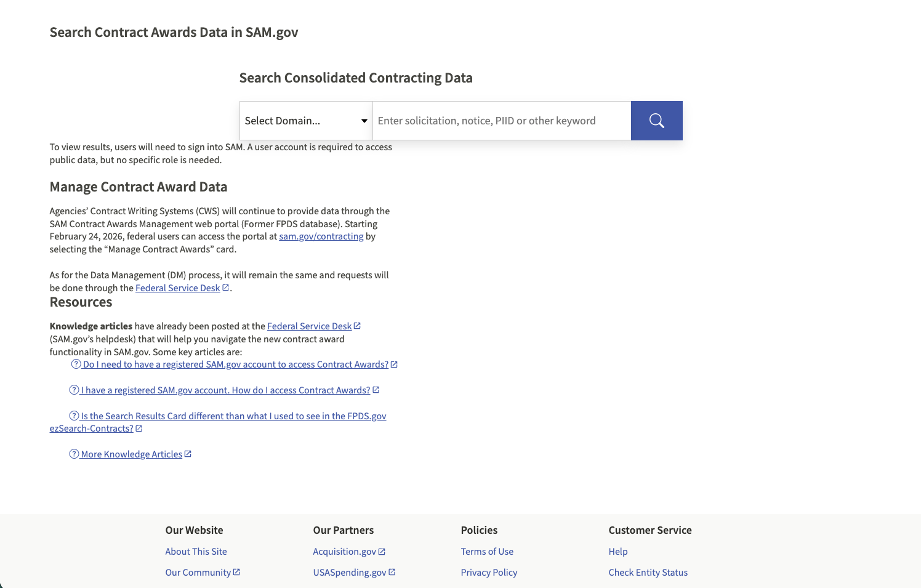Click the Manage Contract Award Data heading

click(x=139, y=187)
